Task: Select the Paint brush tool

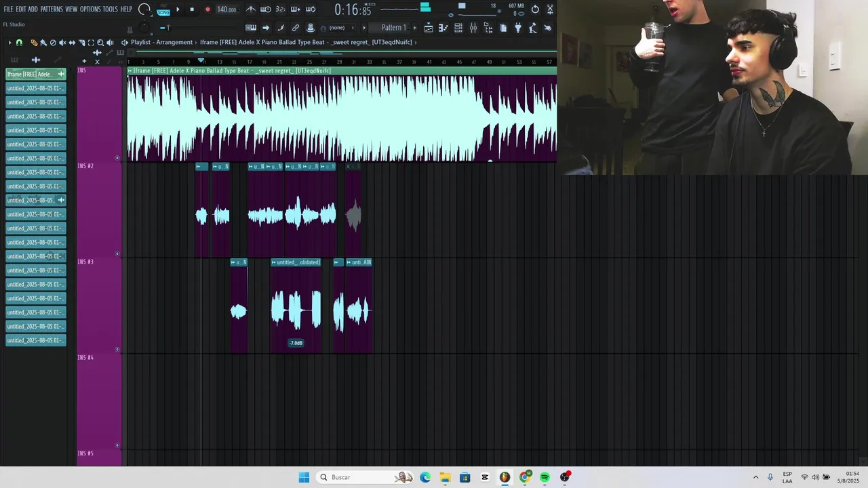Action: [43, 43]
